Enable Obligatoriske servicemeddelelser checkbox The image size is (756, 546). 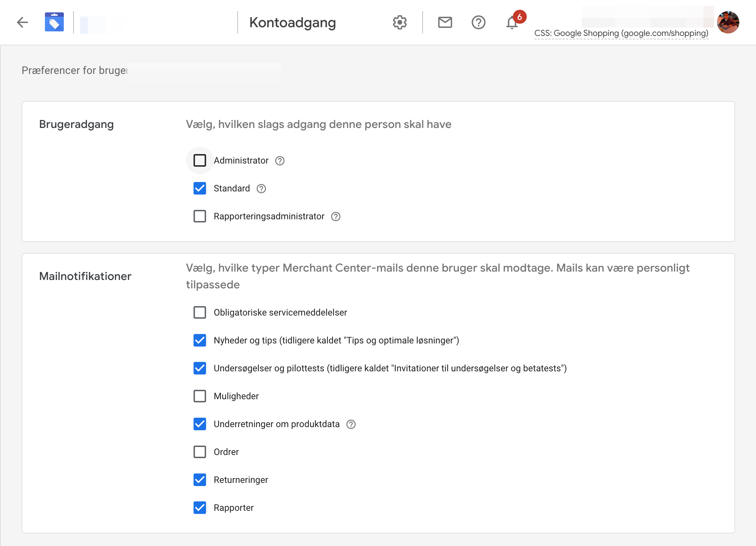tap(200, 312)
